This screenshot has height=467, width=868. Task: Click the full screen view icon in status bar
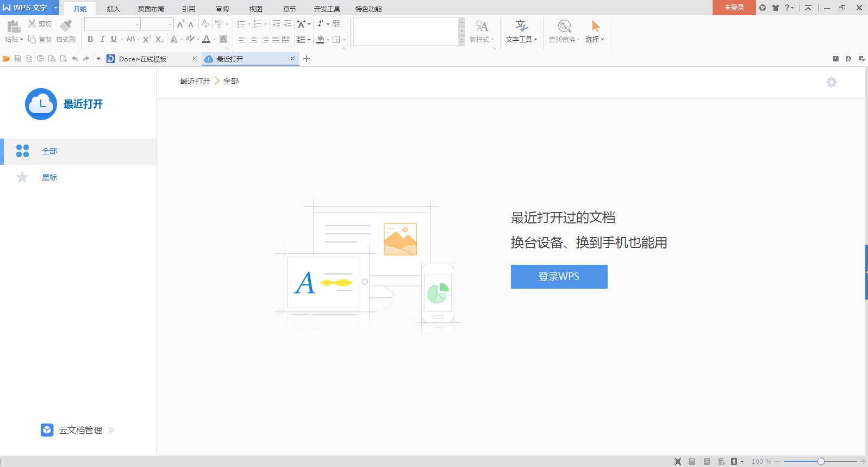point(677,462)
